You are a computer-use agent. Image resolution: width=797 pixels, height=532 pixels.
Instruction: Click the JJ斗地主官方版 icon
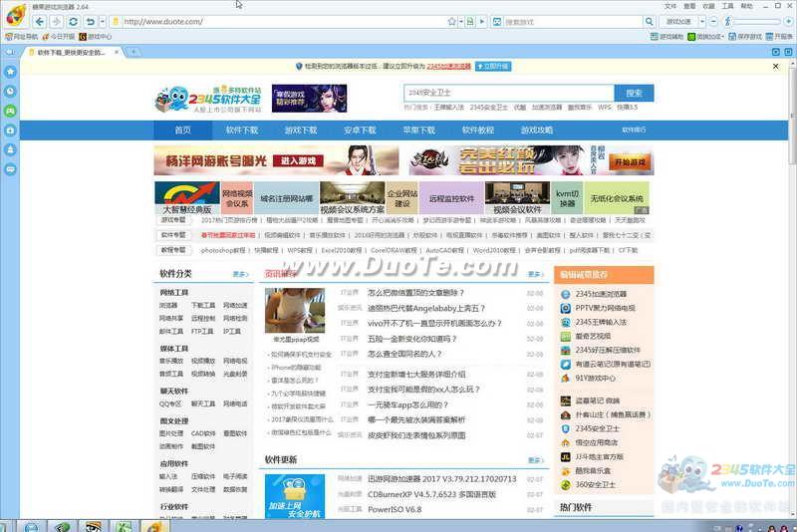(x=565, y=457)
